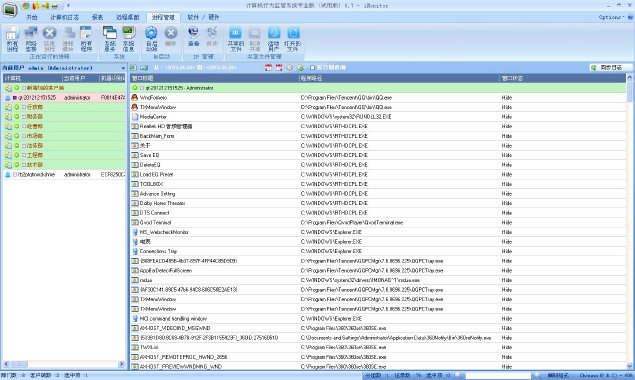This screenshot has height=380, width=635.
Task: Sort by the 窗口状态 column header
Action: (563, 78)
